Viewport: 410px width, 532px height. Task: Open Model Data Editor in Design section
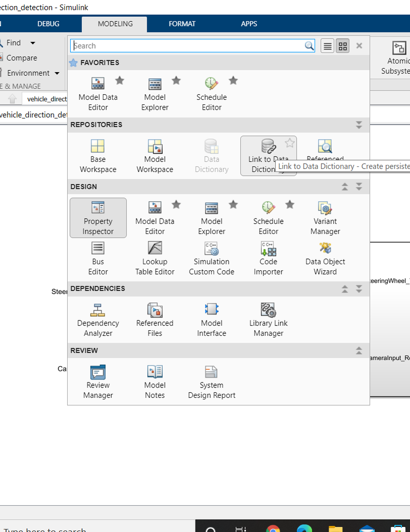[x=155, y=218]
